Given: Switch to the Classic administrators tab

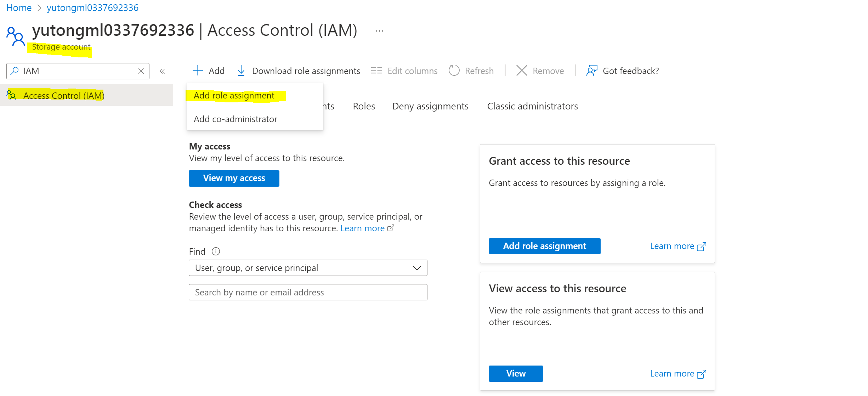Looking at the screenshot, I should click(532, 106).
